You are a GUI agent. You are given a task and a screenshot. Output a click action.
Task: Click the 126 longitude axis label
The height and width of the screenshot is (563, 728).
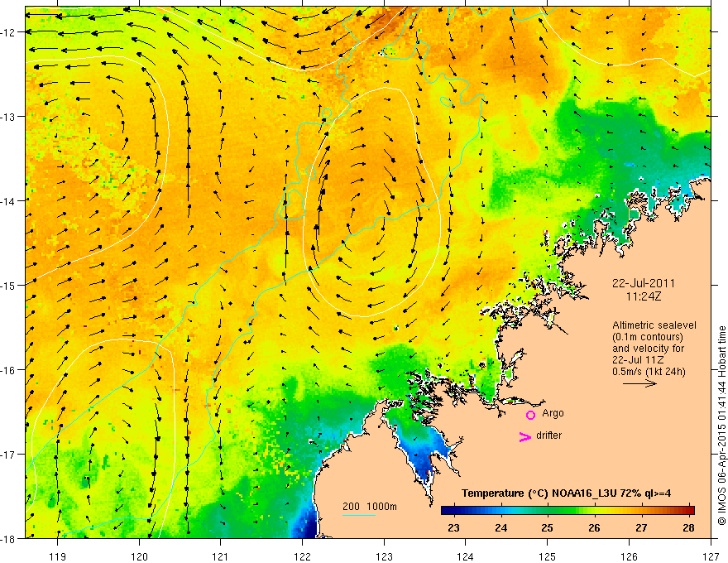tap(629, 556)
